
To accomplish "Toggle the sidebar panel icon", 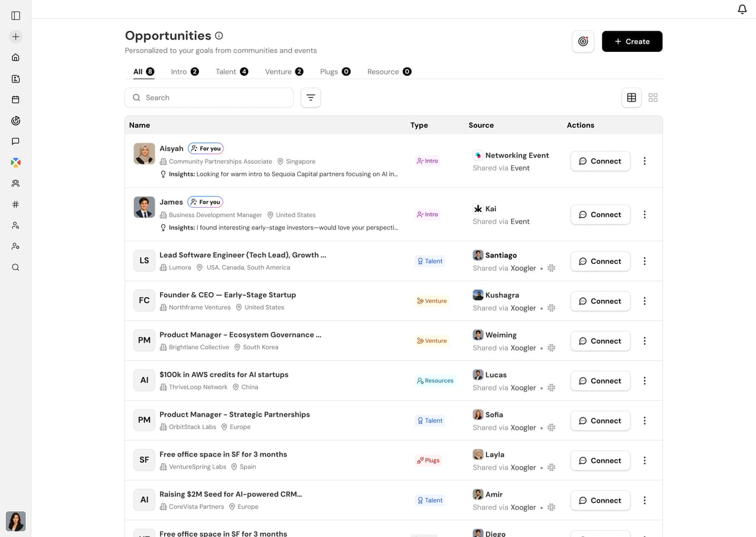I will (16, 15).
